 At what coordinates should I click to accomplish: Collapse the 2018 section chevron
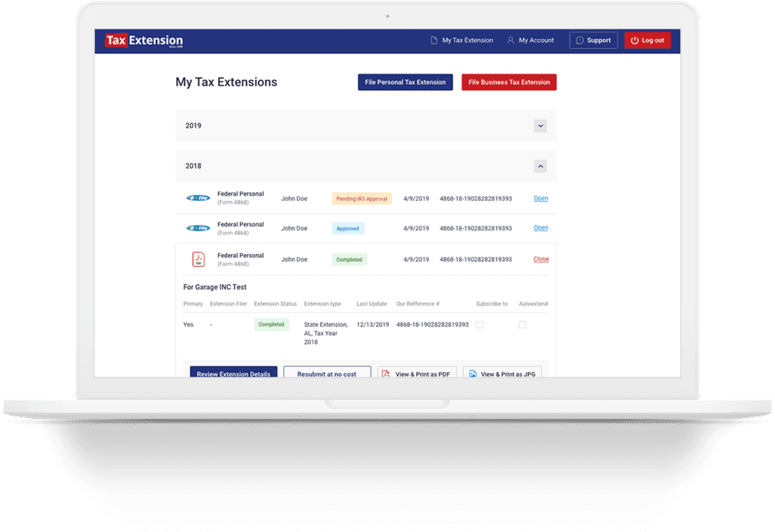[x=540, y=166]
